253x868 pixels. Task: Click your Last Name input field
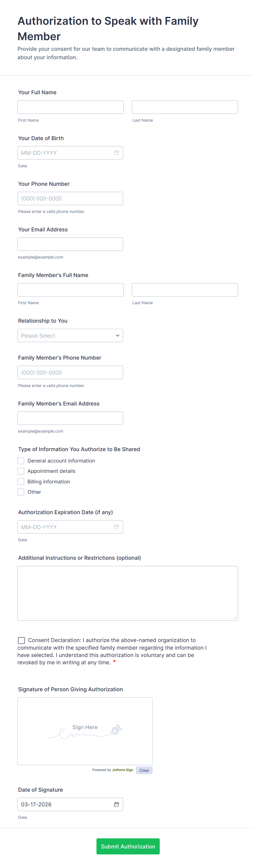click(185, 107)
